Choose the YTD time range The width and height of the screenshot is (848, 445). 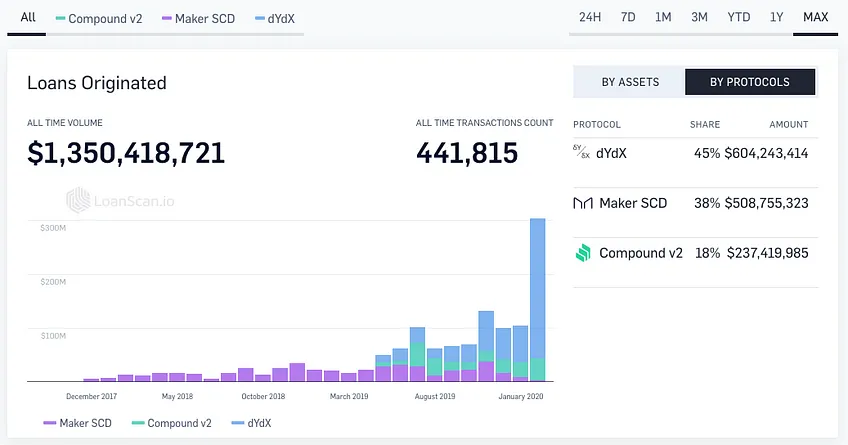point(738,17)
